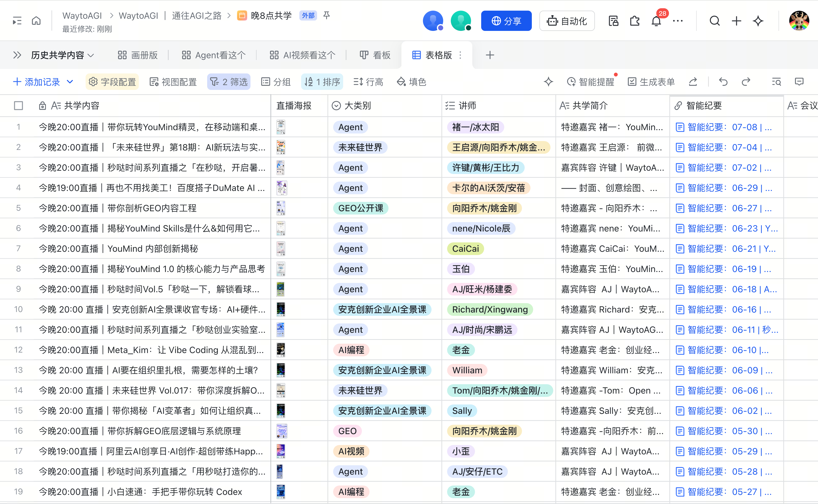Redo the last action
818x504 pixels.
(x=746, y=82)
